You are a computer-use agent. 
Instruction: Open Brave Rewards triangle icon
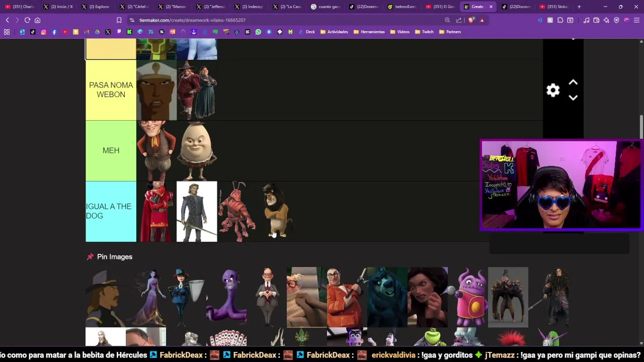(482, 20)
